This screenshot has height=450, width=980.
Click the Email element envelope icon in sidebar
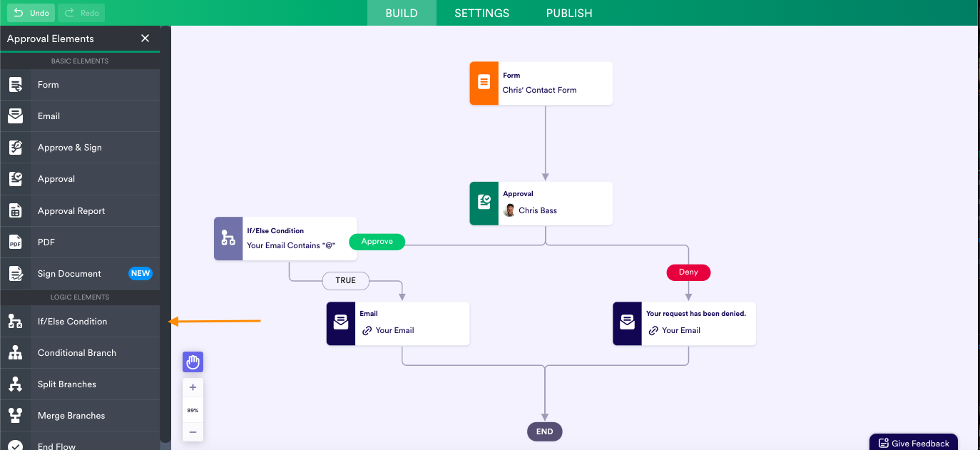point(16,116)
